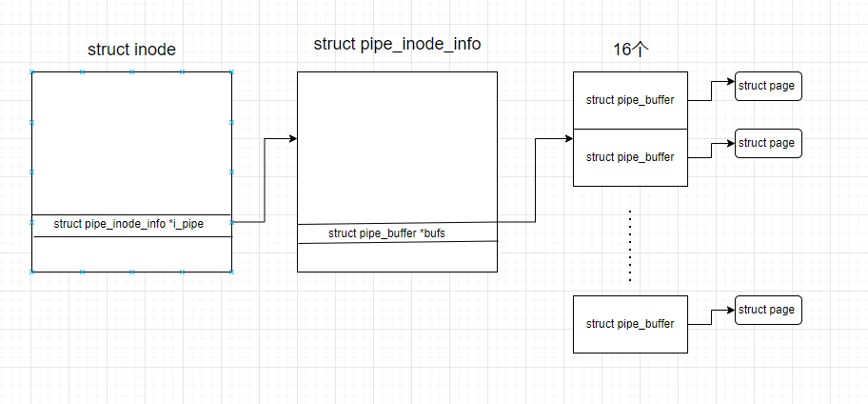Select the middle struct page rounded box
This screenshot has height=404, width=868.
[x=768, y=143]
